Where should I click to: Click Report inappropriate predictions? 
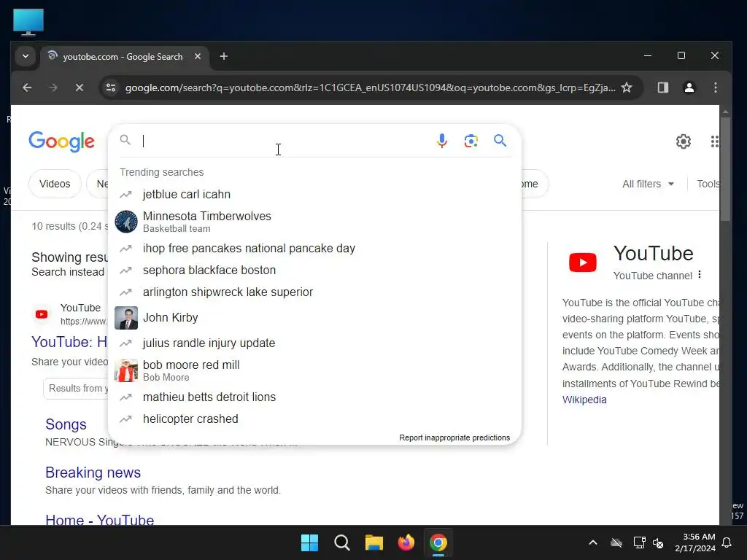(x=454, y=437)
